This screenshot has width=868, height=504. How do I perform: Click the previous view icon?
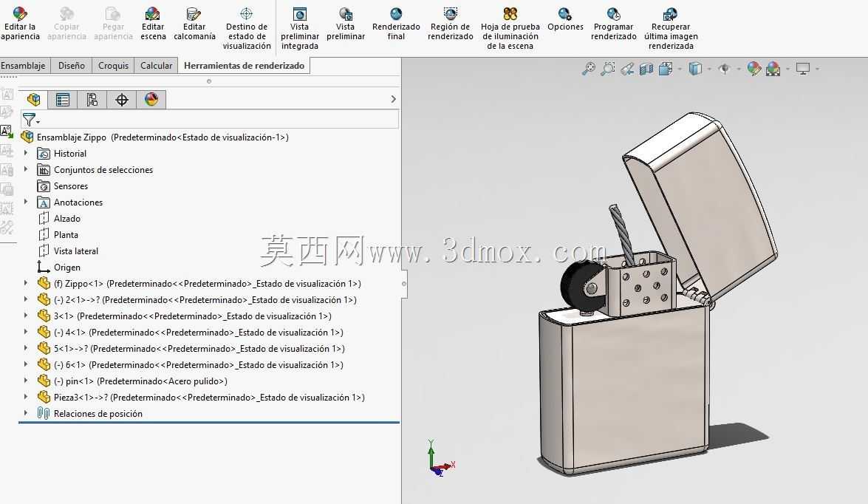click(x=627, y=69)
